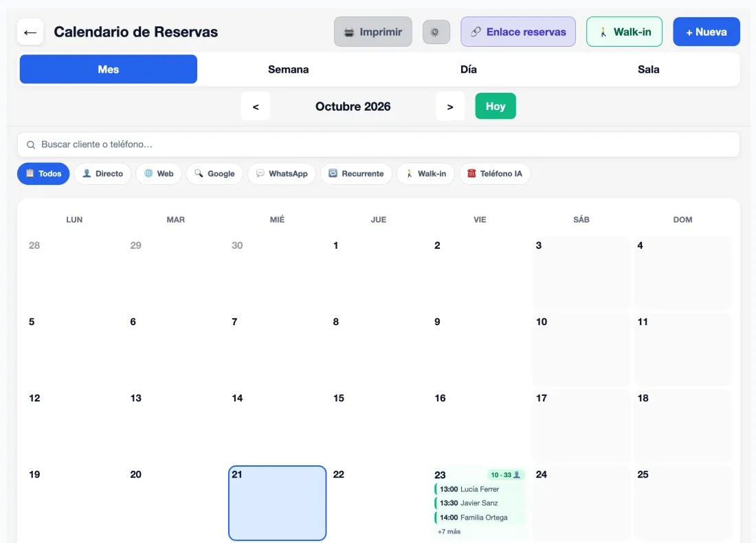The width and height of the screenshot is (756, 543).
Task: Select the Todos filter chip
Action: point(43,174)
